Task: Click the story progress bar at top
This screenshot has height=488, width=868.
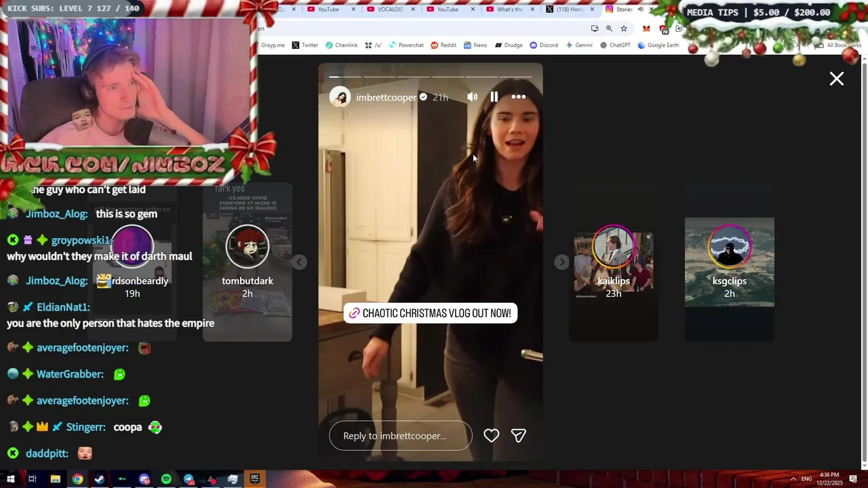Action: (x=431, y=77)
